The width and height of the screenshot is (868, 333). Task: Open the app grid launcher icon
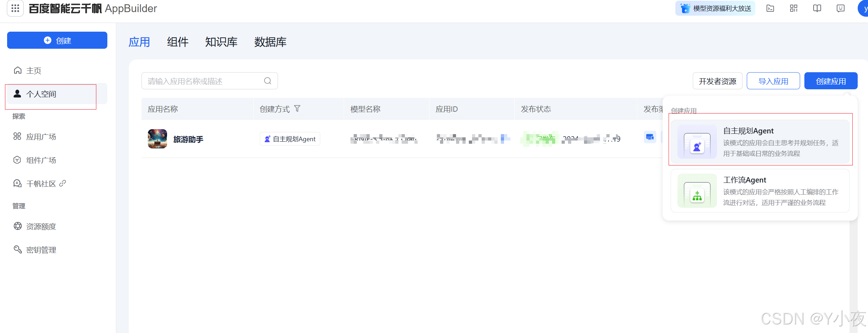click(15, 8)
